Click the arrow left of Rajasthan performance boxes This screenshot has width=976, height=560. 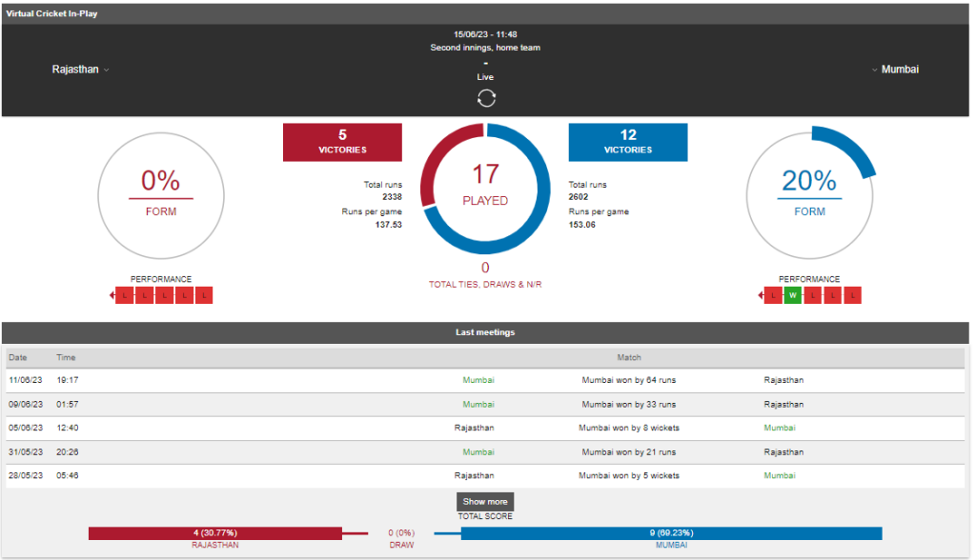point(112,296)
